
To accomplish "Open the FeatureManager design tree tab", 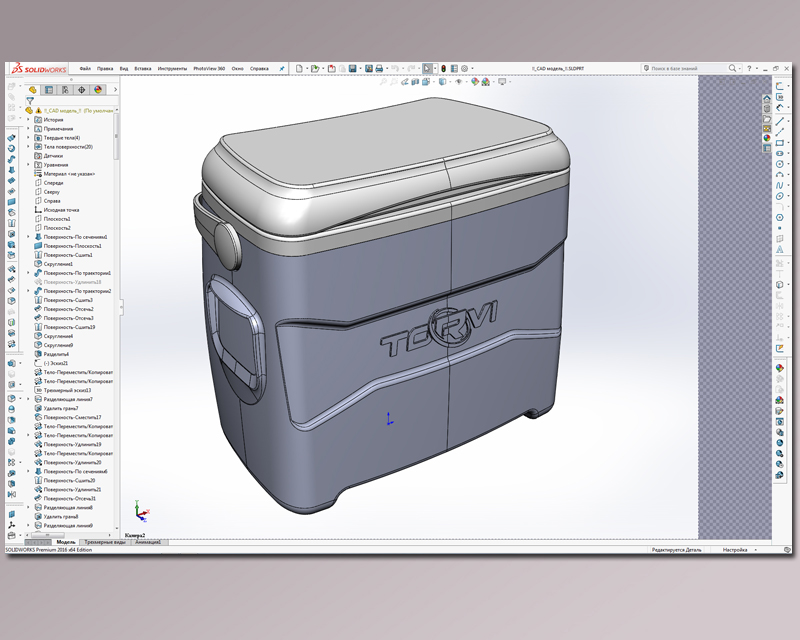I will (33, 90).
